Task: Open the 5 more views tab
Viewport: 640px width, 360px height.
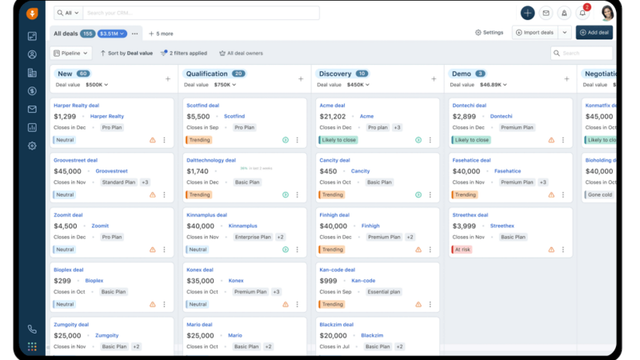Action: 161,33
